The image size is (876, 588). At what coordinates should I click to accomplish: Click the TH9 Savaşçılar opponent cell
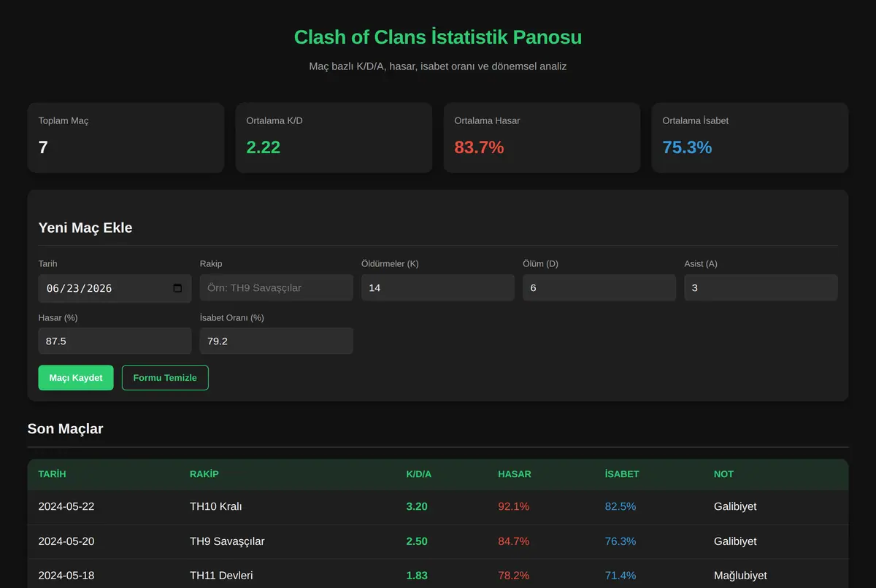coord(227,541)
